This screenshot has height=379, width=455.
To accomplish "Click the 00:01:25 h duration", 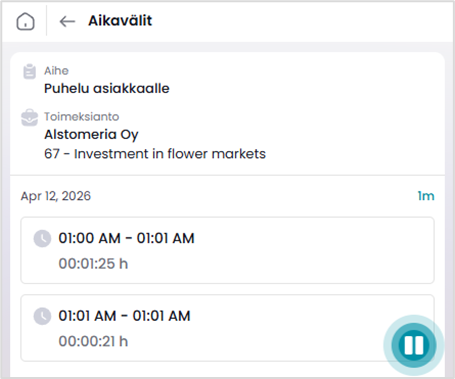I will [93, 264].
